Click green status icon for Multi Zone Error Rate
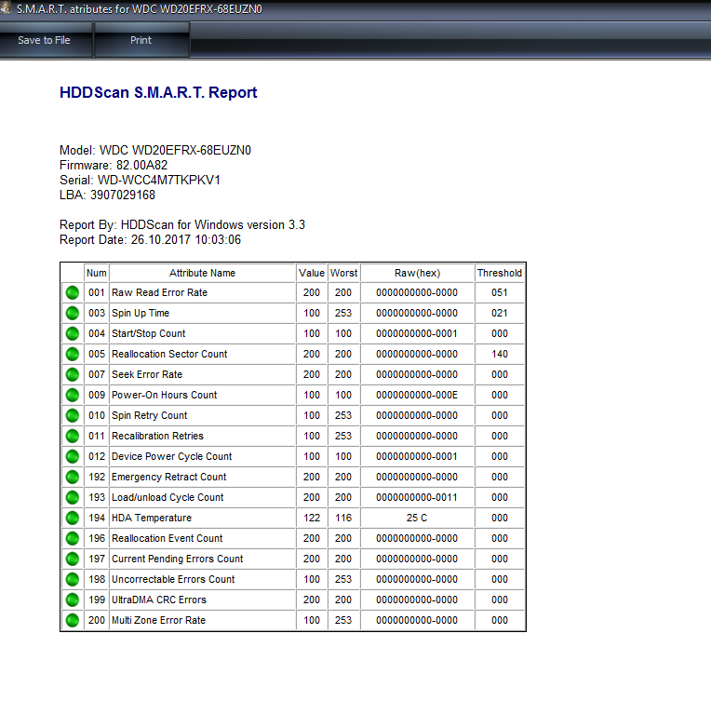The width and height of the screenshot is (711, 728). coord(73,620)
